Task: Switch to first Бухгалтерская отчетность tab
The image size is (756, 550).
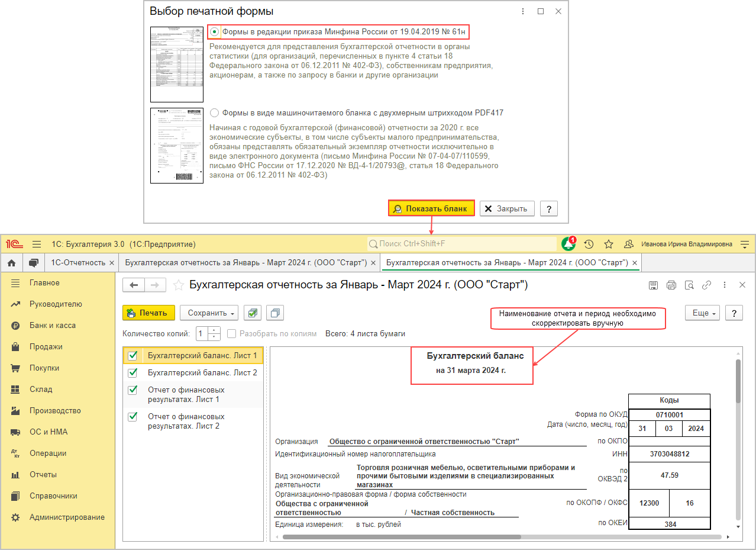Action: [x=246, y=262]
